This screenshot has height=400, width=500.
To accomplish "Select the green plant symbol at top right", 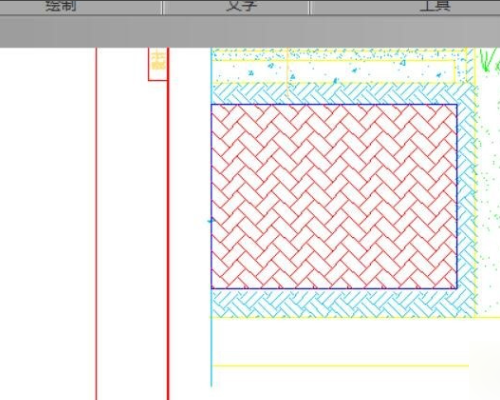I will (490, 60).
